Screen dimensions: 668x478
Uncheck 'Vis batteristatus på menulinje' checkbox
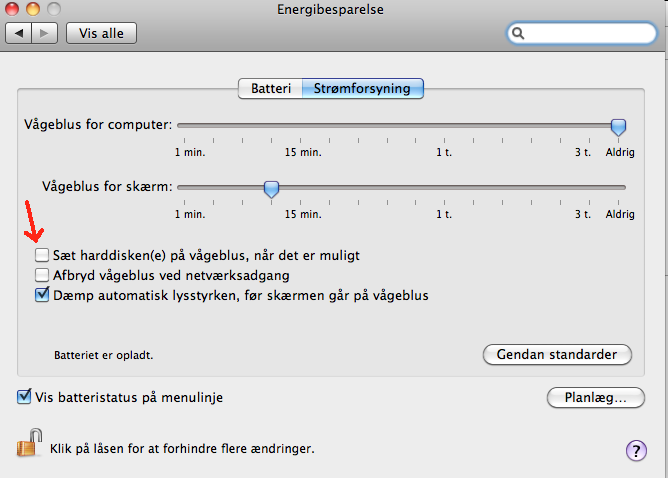click(24, 397)
